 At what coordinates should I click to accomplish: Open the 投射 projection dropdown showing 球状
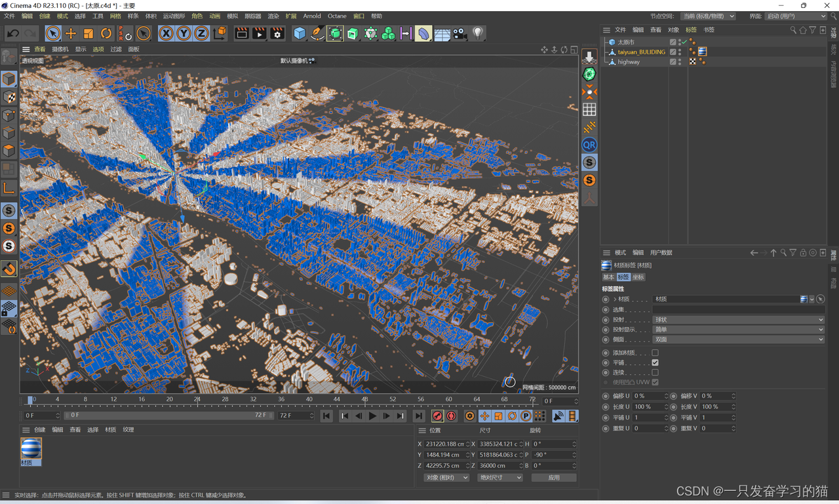pos(739,319)
